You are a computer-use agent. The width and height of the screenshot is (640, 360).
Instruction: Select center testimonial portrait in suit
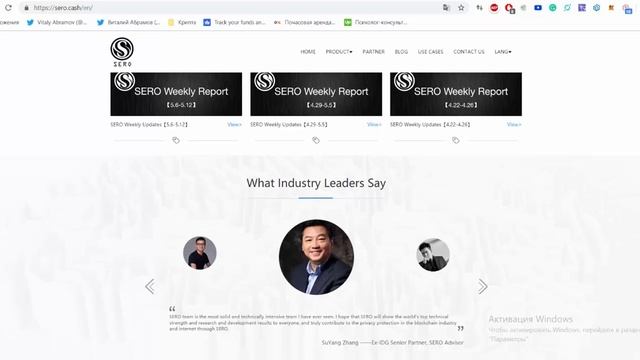point(316,257)
